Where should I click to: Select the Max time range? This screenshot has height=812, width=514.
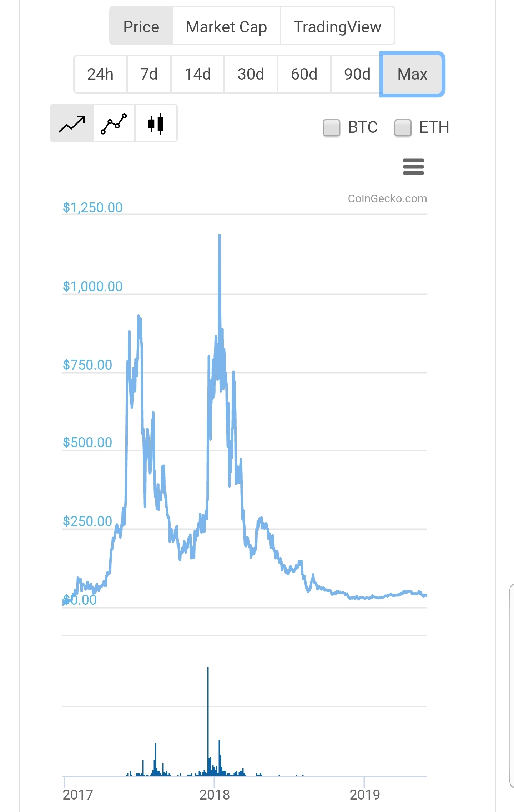tap(412, 74)
